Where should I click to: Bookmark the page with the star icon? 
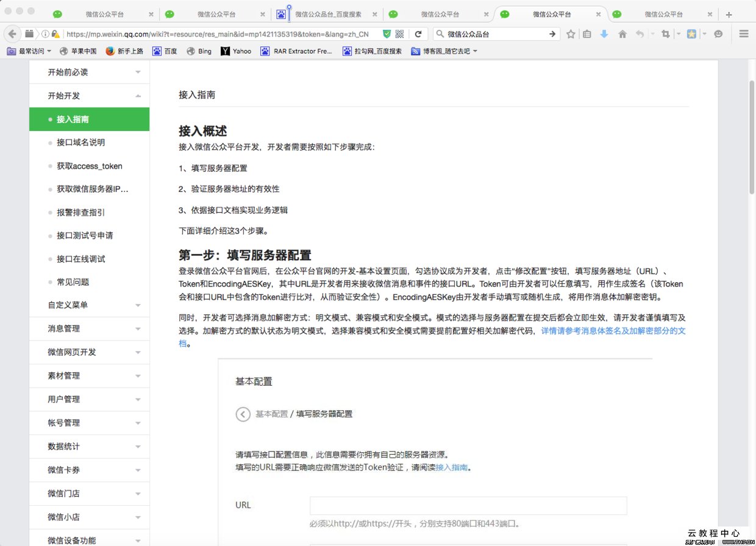pos(571,35)
